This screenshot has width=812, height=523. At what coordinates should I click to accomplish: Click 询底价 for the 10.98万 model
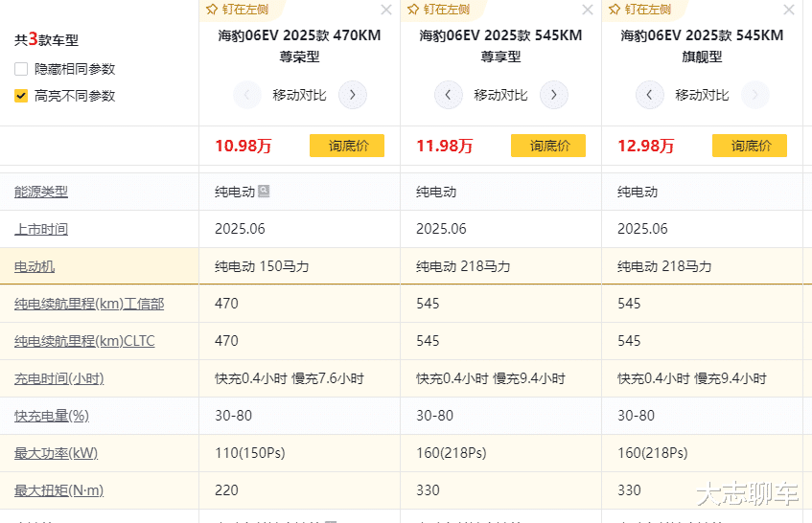pyautogui.click(x=347, y=146)
